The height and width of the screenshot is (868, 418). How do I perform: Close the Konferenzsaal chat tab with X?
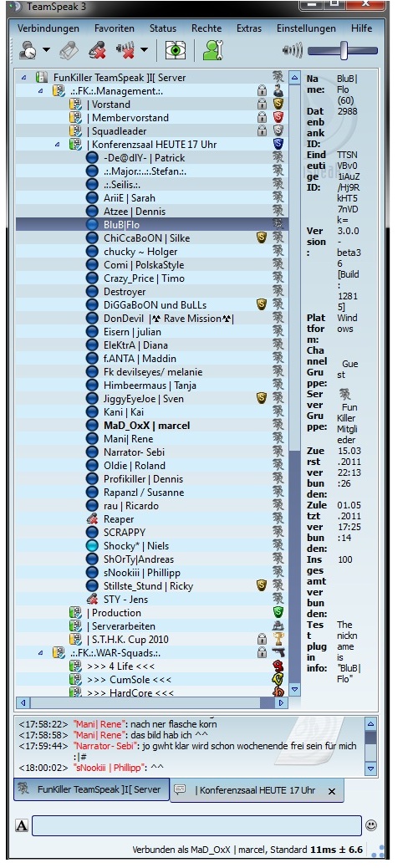[x=332, y=791]
